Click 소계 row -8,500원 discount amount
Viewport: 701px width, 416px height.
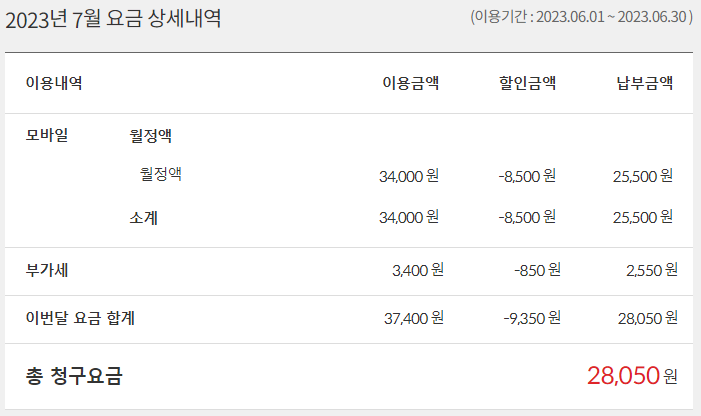(x=527, y=216)
